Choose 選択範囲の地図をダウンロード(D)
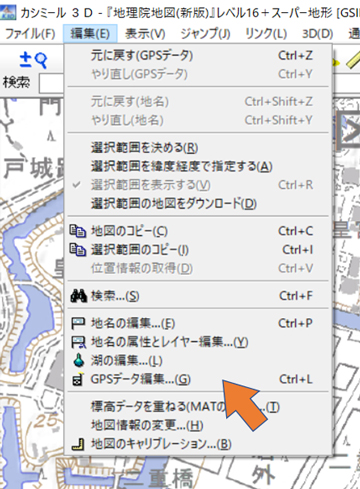The width and height of the screenshot is (360, 489). 198,204
